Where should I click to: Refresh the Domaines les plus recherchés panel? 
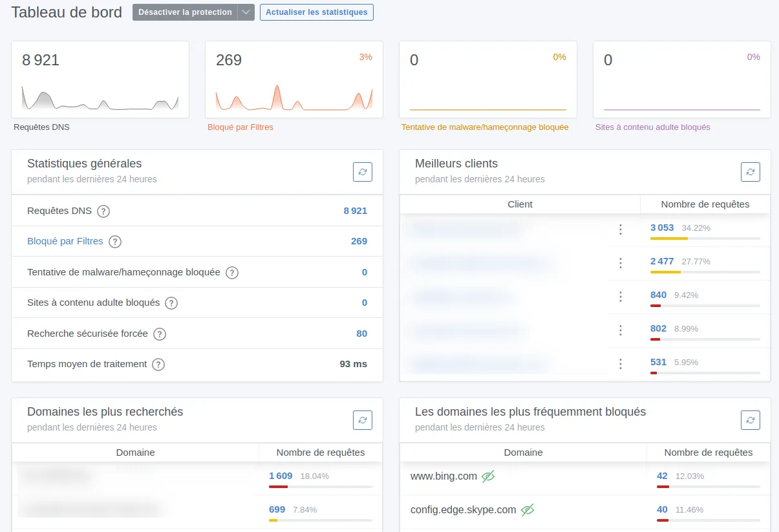[x=363, y=420]
